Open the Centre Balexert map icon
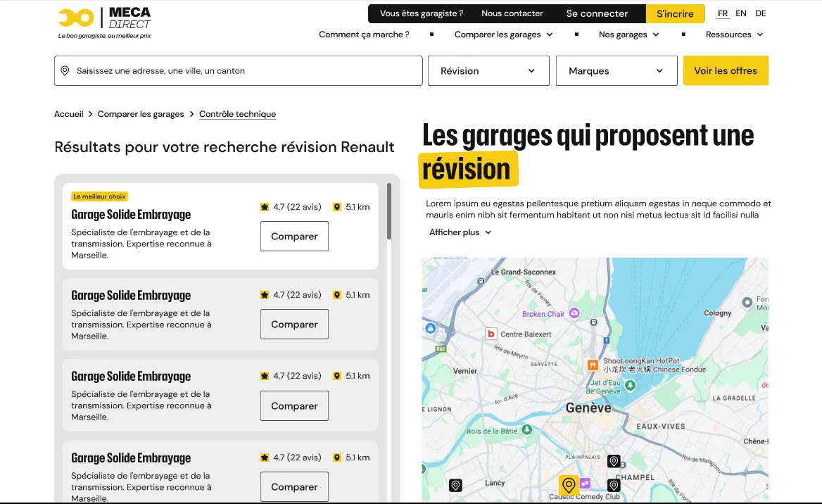Screen dimensions: 822x504 pyautogui.click(x=491, y=334)
